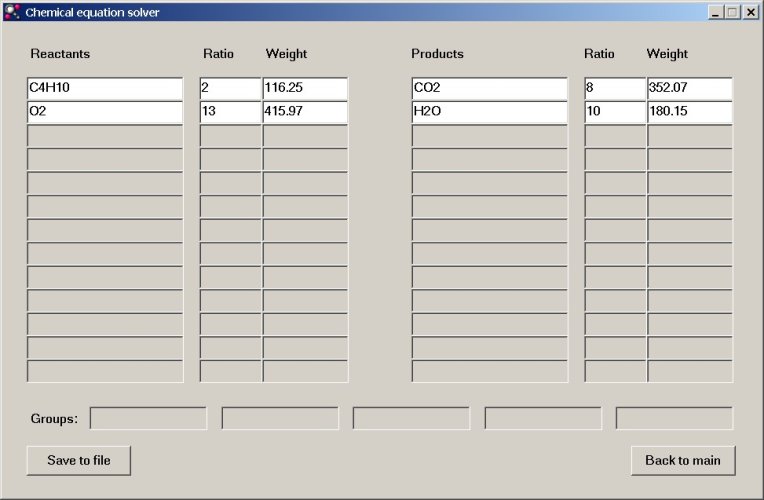Select the weight value 352.07

pos(690,88)
